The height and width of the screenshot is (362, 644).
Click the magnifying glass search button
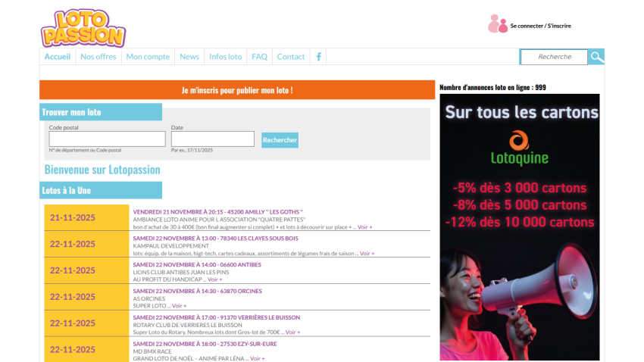click(x=596, y=57)
